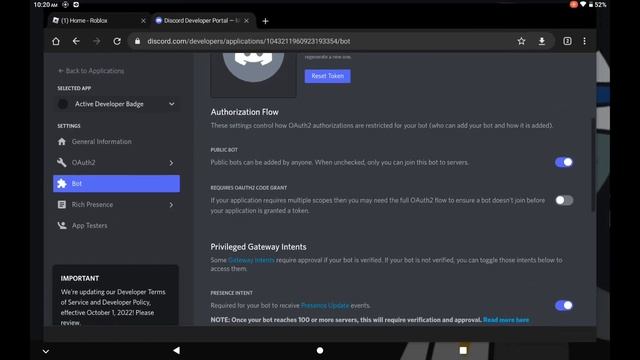Screen dimensions: 640x360
Task: Go to the browser home page icon
Action: point(56,41)
